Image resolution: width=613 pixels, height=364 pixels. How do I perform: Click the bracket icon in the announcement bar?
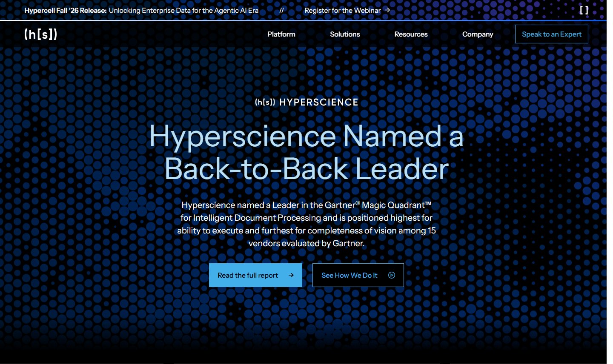coord(584,10)
